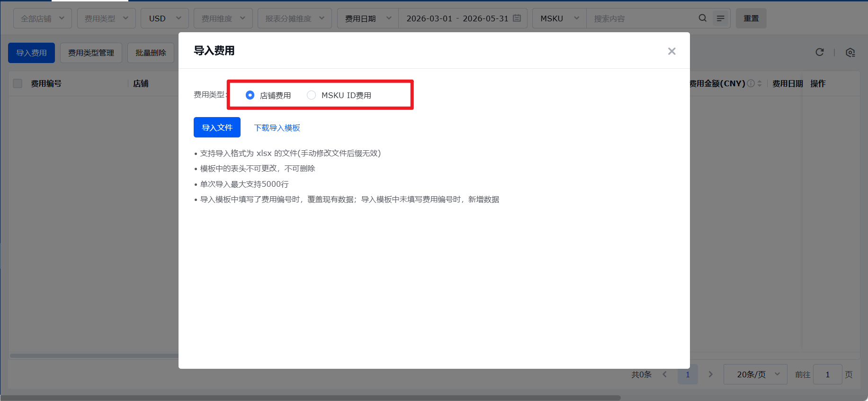Viewport: 868px width, 401px height.
Task: Click the refresh icon above the table
Action: 819,52
